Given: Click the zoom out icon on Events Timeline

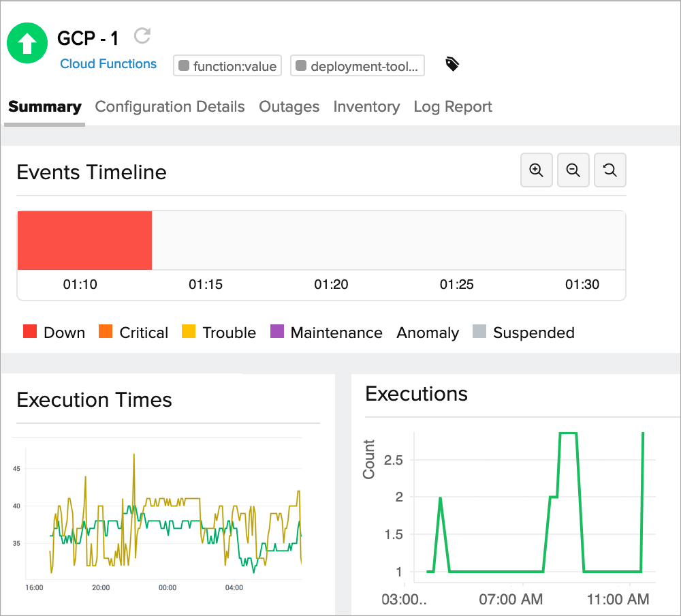Looking at the screenshot, I should click(x=573, y=170).
